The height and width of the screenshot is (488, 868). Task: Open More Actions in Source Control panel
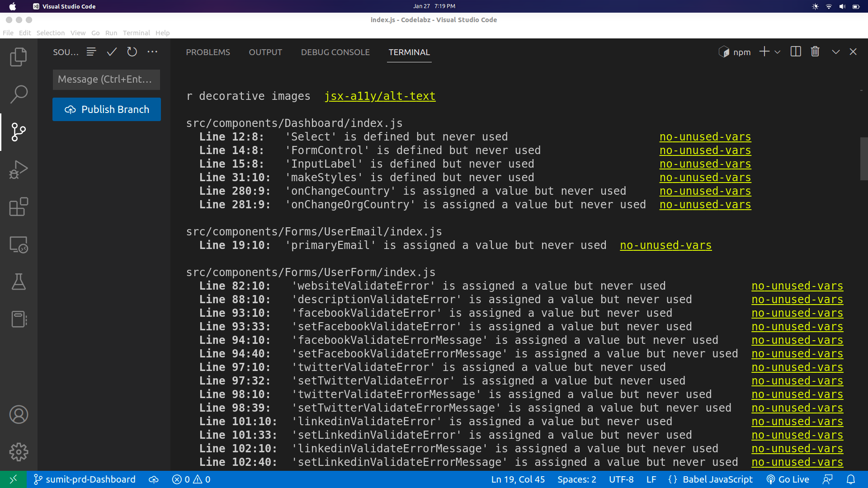click(x=152, y=52)
